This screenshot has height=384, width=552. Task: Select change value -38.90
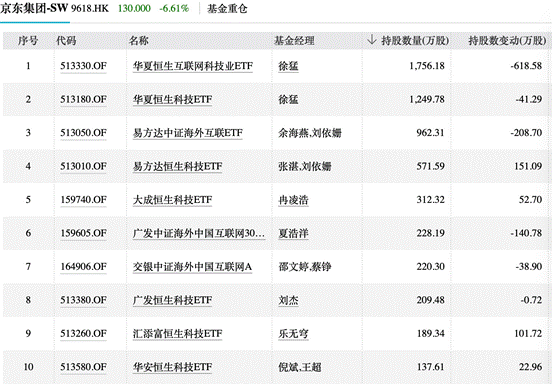click(x=528, y=267)
